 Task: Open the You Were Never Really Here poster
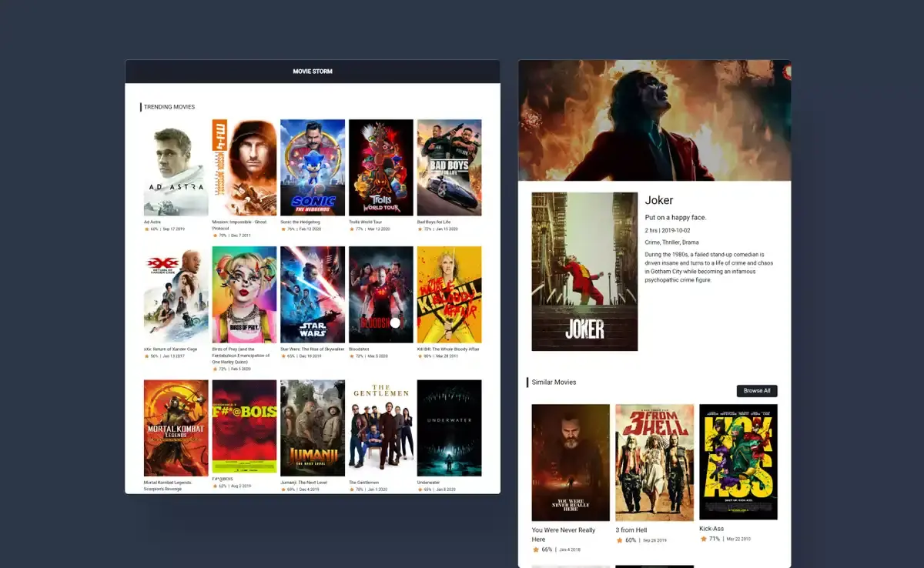tap(571, 463)
